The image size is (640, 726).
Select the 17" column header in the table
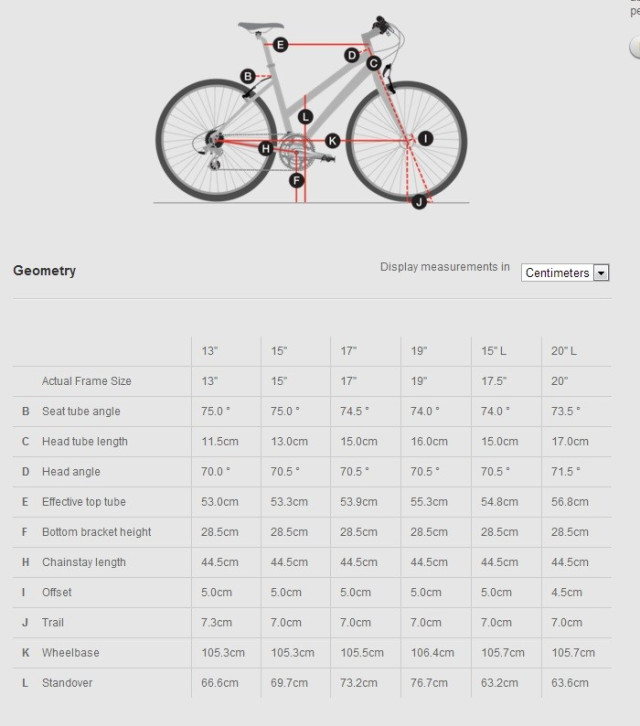(x=349, y=351)
